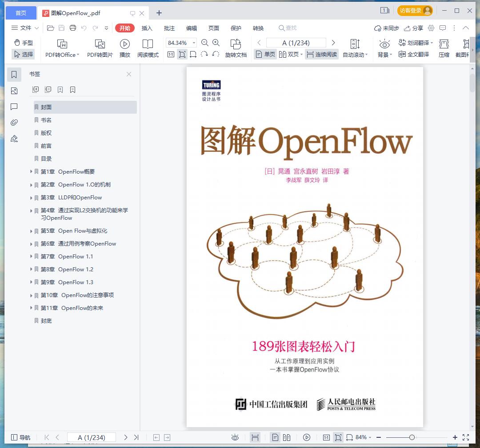
Task: Open full text translation (全文翻译)
Action: pyautogui.click(x=414, y=55)
